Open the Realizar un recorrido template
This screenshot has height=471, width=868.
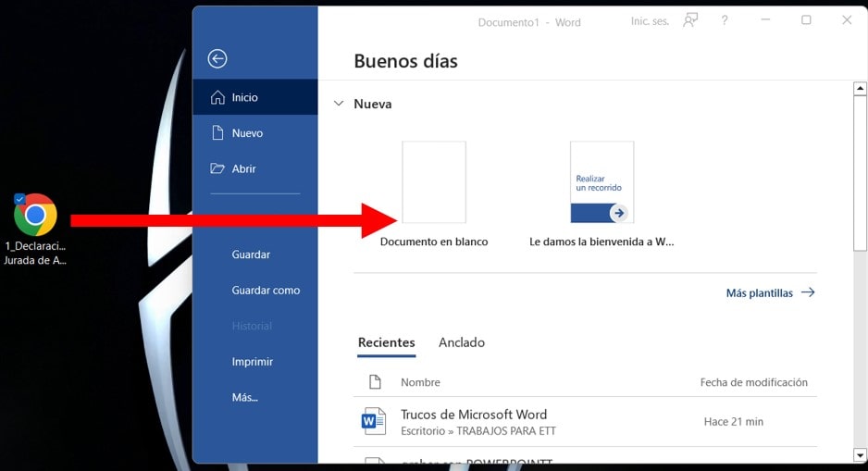point(601,183)
